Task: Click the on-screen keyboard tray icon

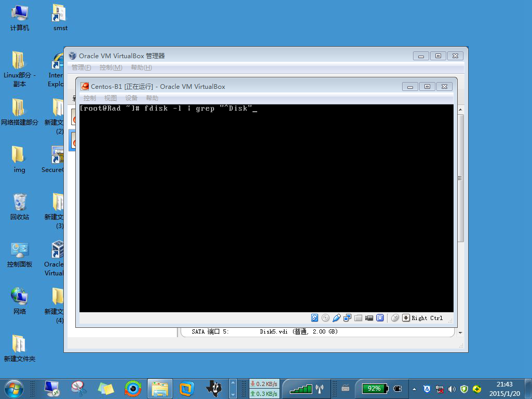Action: point(345,389)
